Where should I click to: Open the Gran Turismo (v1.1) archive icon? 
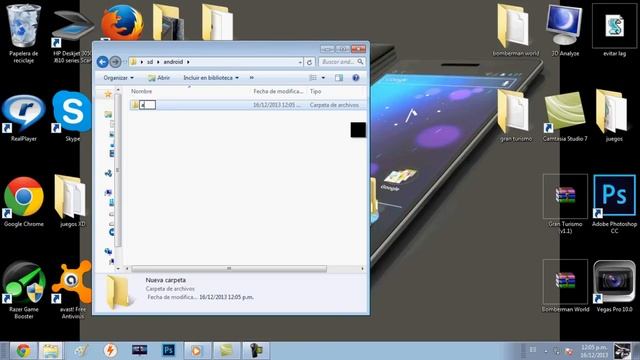click(x=565, y=204)
